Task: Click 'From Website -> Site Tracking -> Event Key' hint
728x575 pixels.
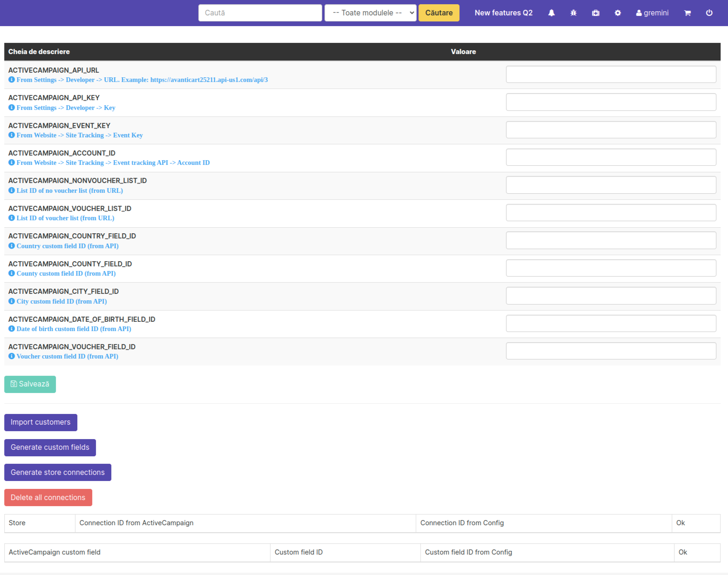Action: [x=80, y=135]
